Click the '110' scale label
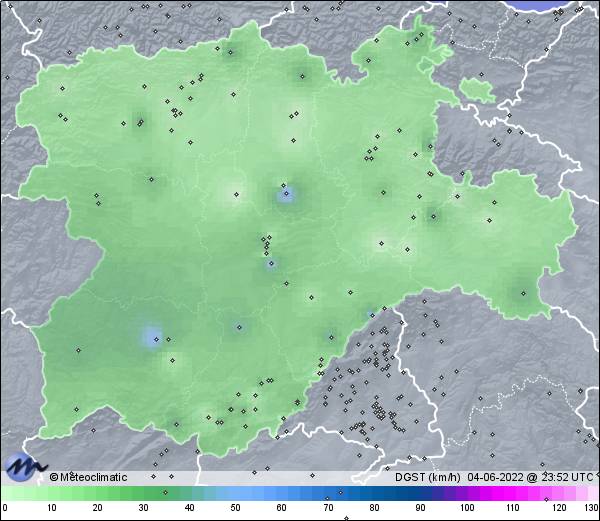 tap(513, 508)
